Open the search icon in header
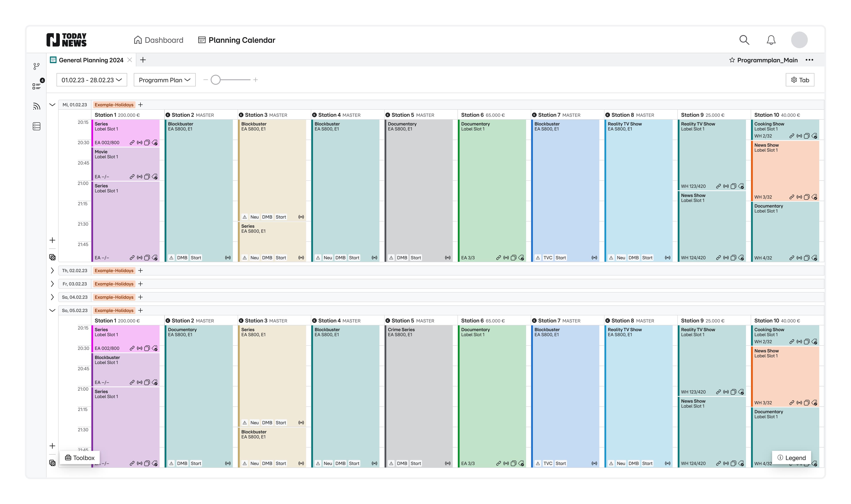This screenshot has height=504, width=851. pos(744,40)
